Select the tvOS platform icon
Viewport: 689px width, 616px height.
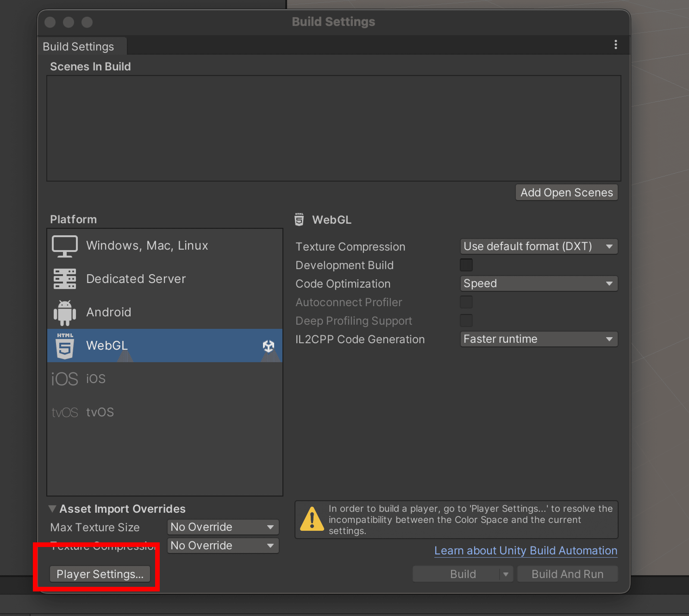(65, 412)
